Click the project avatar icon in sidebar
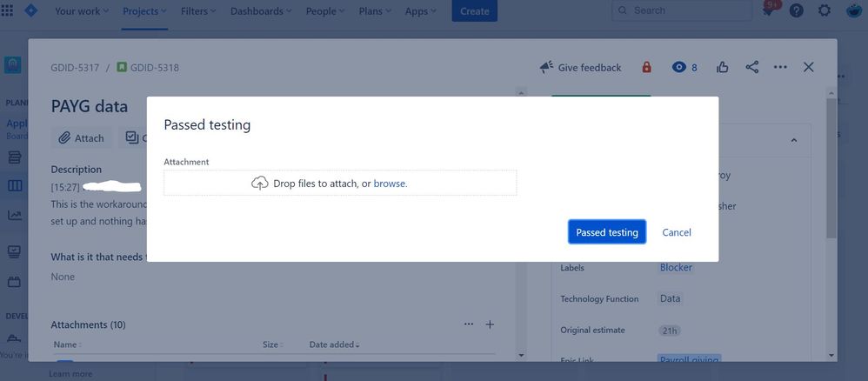This screenshot has height=381, width=868. pyautogui.click(x=12, y=64)
